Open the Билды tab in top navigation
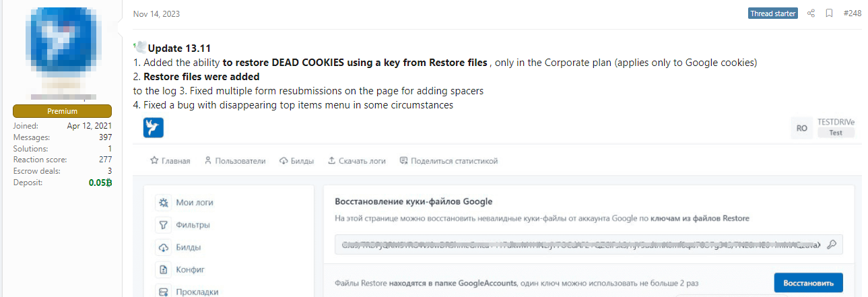Screen dimensions: 868x297 tap(296, 161)
